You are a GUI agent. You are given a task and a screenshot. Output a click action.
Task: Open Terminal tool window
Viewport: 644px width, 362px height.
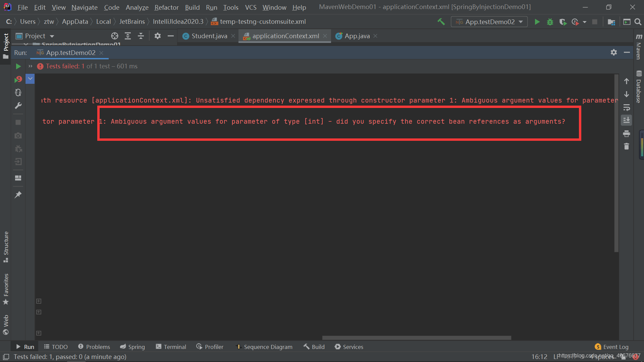171,347
